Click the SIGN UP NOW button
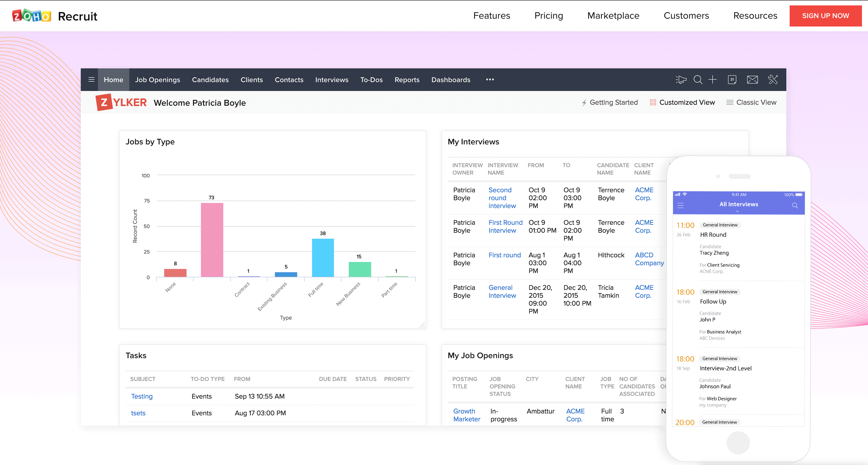 [x=826, y=15]
